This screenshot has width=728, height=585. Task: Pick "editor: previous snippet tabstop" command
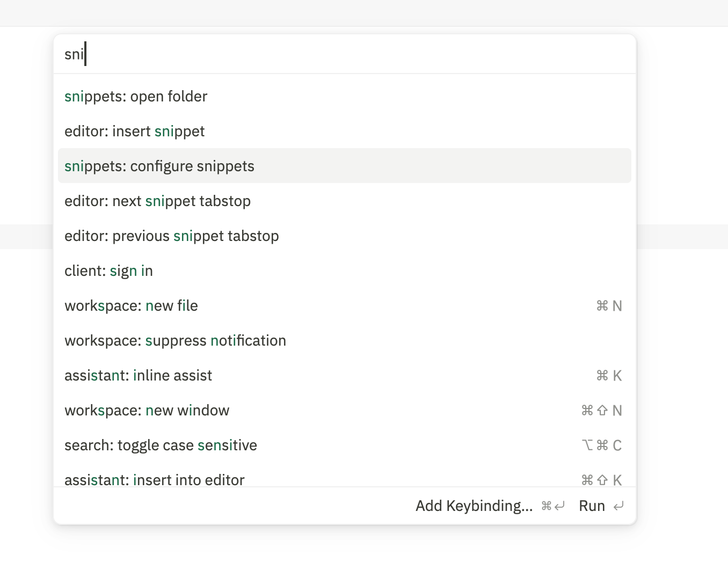coord(172,236)
